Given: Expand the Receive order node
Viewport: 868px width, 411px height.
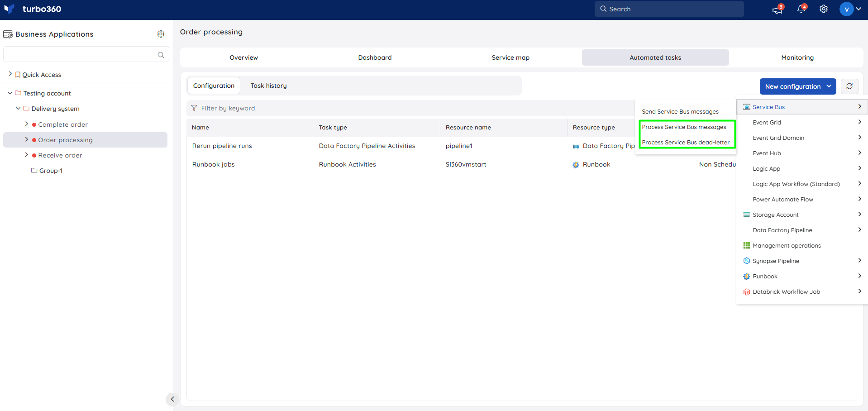Looking at the screenshot, I should pos(26,154).
